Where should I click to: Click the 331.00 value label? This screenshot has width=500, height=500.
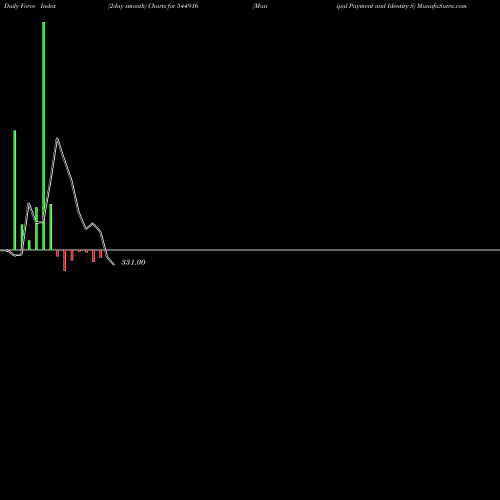(x=133, y=262)
